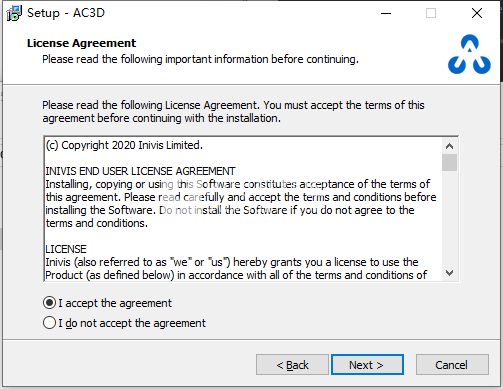Go back with the < Back button
This screenshot has height=389, width=503.
pyautogui.click(x=292, y=365)
